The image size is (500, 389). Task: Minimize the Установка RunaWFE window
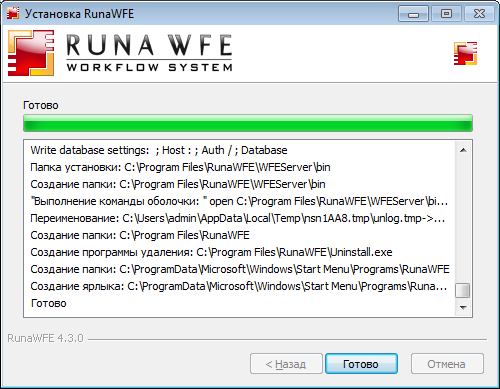click(x=413, y=14)
